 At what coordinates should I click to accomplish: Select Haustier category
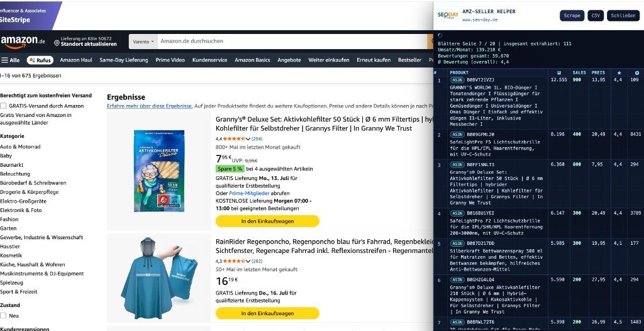click(x=10, y=246)
